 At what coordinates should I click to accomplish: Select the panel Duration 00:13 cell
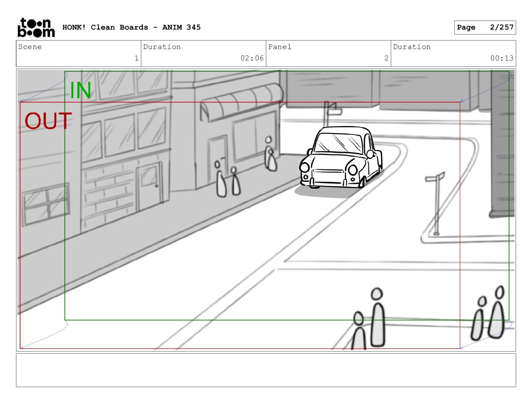pyautogui.click(x=453, y=53)
